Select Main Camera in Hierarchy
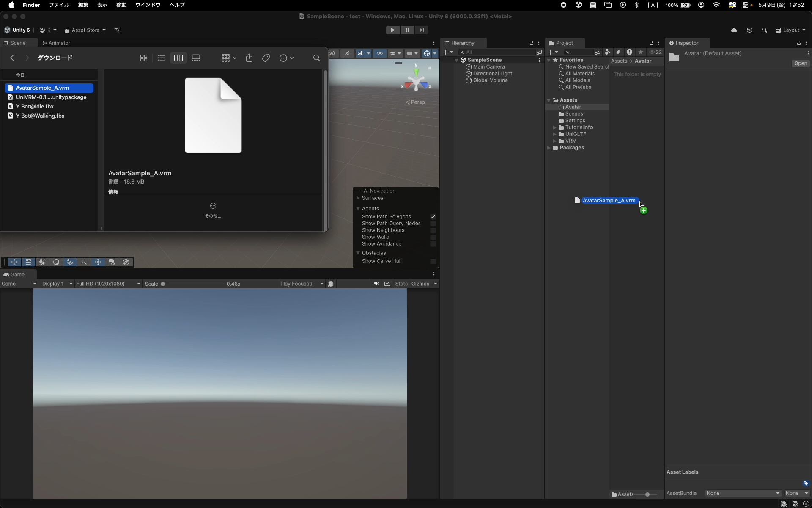 [488, 67]
